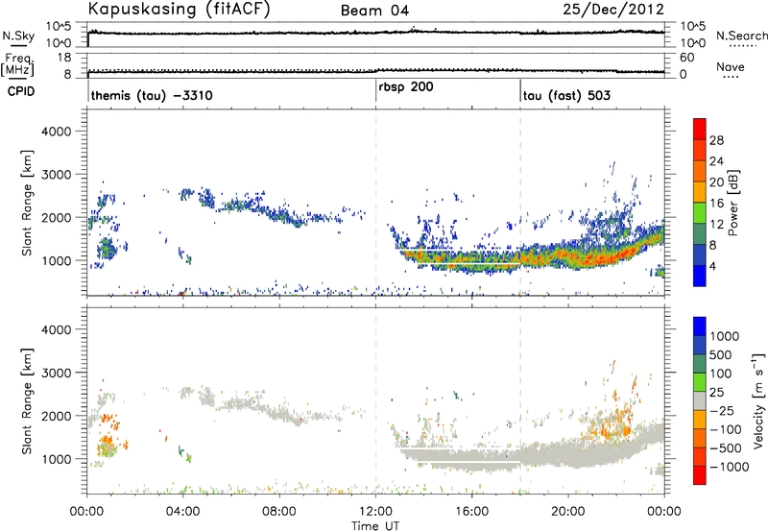
Task: Click the Kapuskasing (fitACF) plot title
Action: (x=179, y=10)
